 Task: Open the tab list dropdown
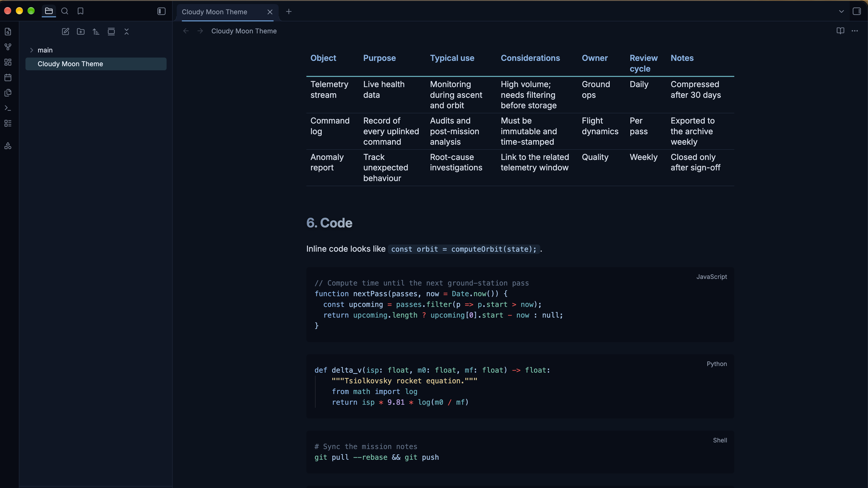point(841,11)
